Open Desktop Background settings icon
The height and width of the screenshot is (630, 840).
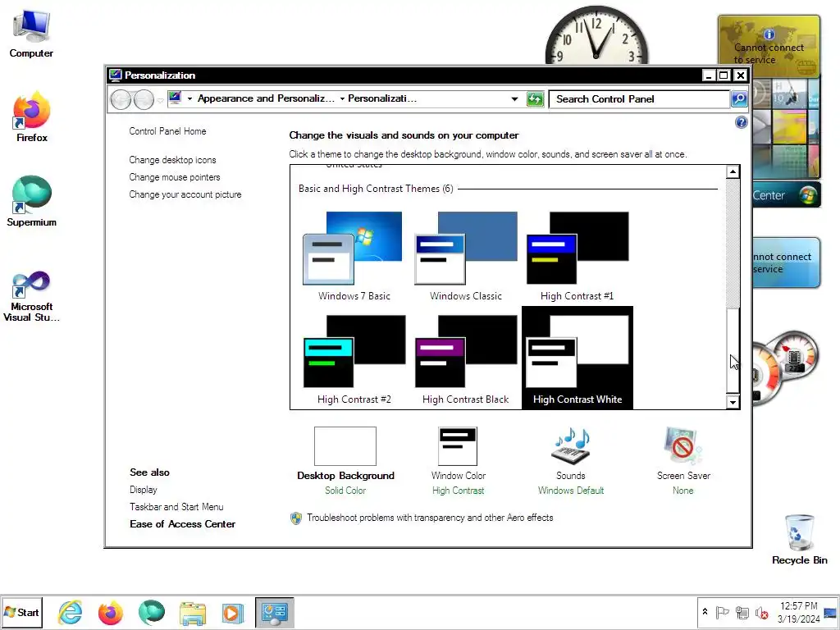tap(345, 445)
